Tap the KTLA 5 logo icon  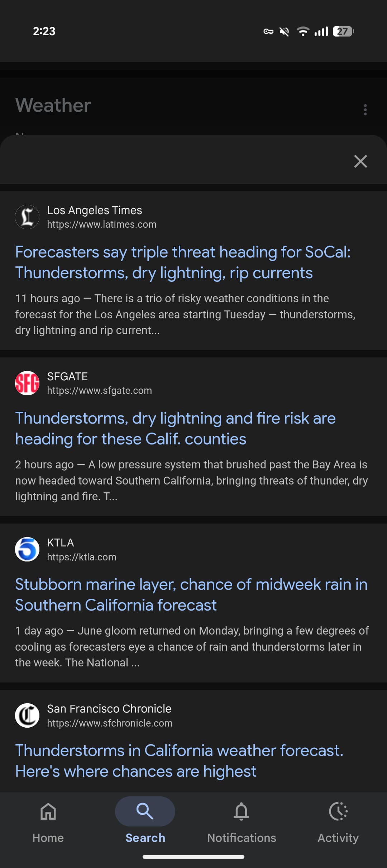(x=27, y=549)
